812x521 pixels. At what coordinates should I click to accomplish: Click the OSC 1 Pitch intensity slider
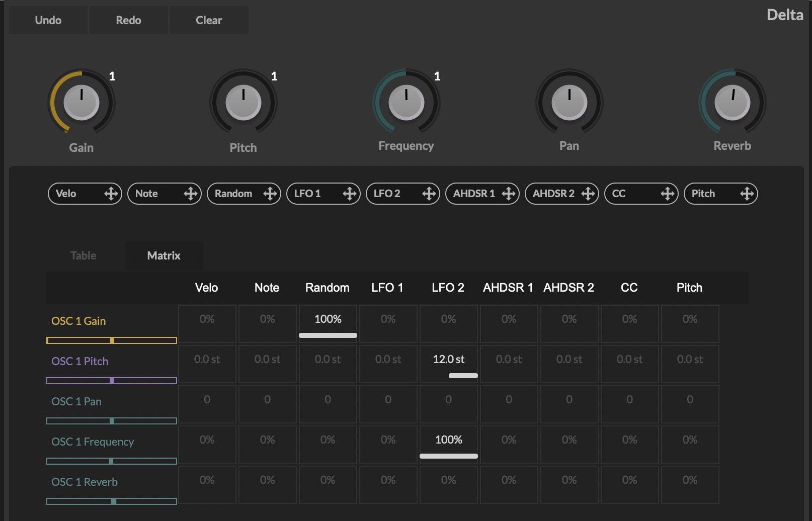coord(112,381)
